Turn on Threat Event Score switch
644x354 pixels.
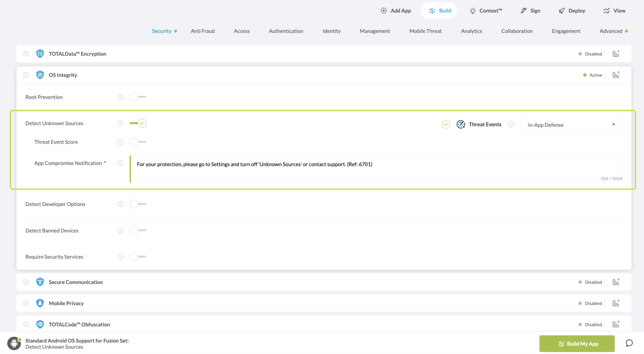(x=138, y=142)
